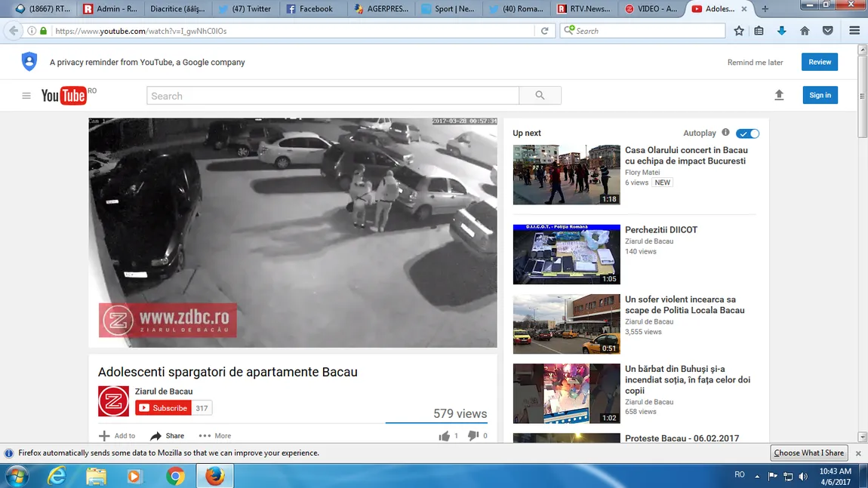Toggle the Autoplay switch

pyautogui.click(x=747, y=134)
